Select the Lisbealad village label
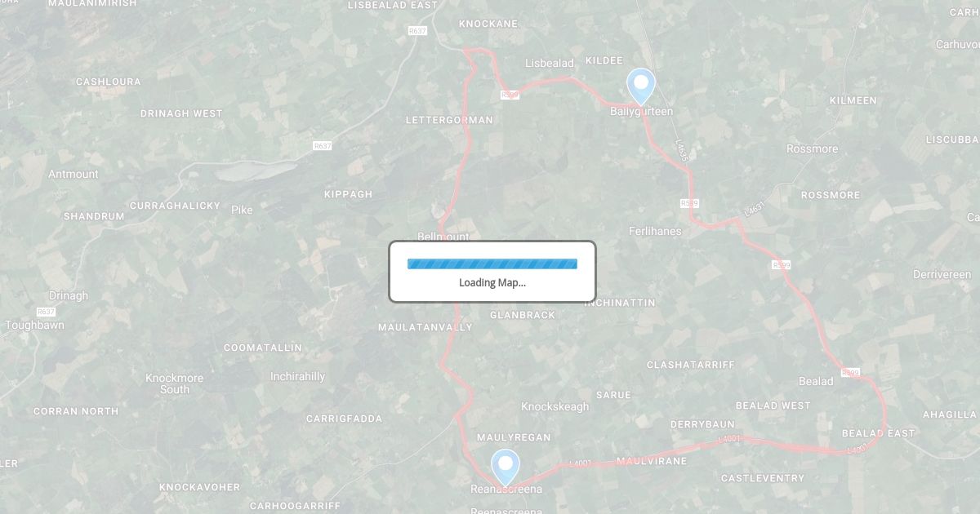The height and width of the screenshot is (514, 980). click(550, 63)
